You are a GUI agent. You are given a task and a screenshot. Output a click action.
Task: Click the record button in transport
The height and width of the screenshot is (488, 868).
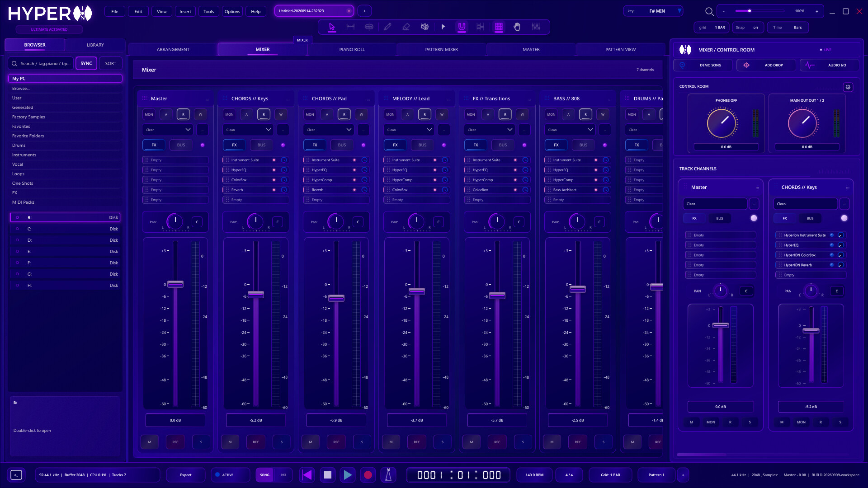[368, 475]
